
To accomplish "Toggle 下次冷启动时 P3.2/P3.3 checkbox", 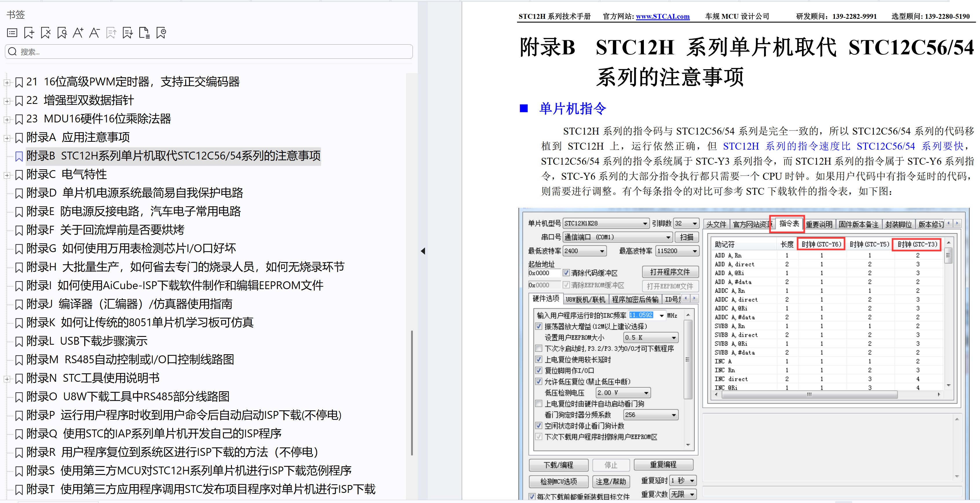I will [x=539, y=348].
